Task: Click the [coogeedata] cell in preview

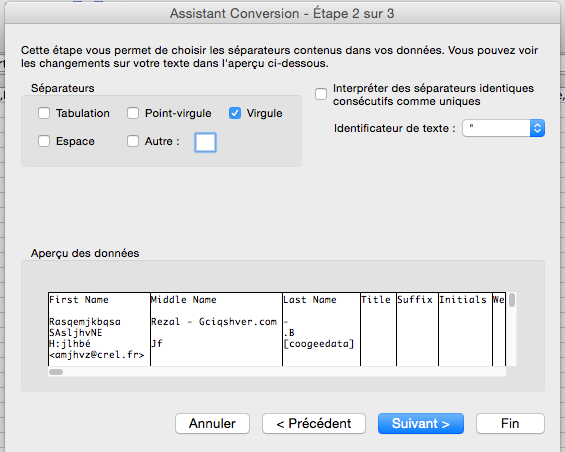Action: pyautogui.click(x=319, y=344)
